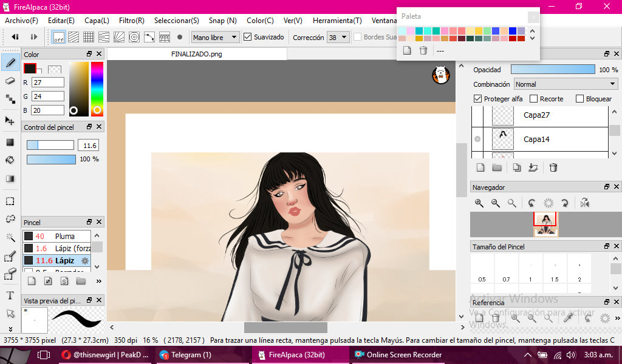The height and width of the screenshot is (364, 622).
Task: Select the Capa27 layer
Action: click(540, 115)
